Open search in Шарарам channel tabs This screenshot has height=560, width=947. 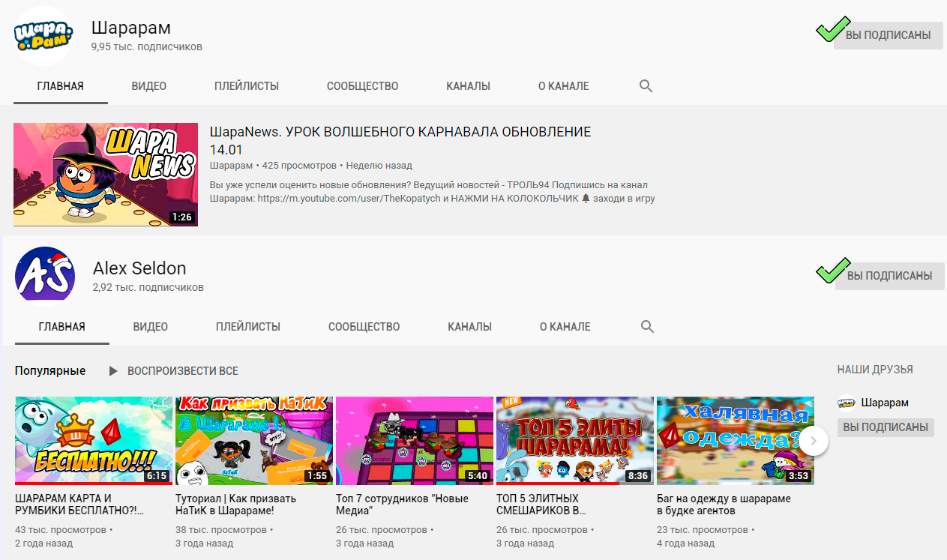click(646, 86)
